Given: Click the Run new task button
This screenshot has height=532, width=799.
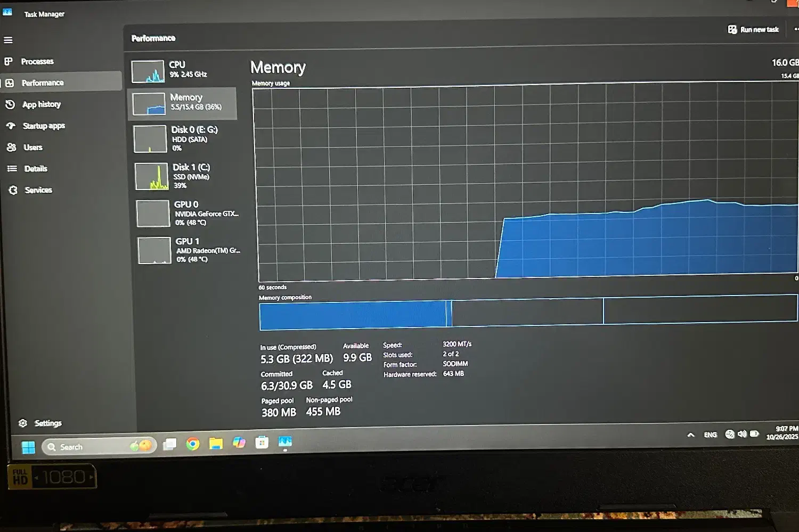Looking at the screenshot, I should tap(753, 30).
